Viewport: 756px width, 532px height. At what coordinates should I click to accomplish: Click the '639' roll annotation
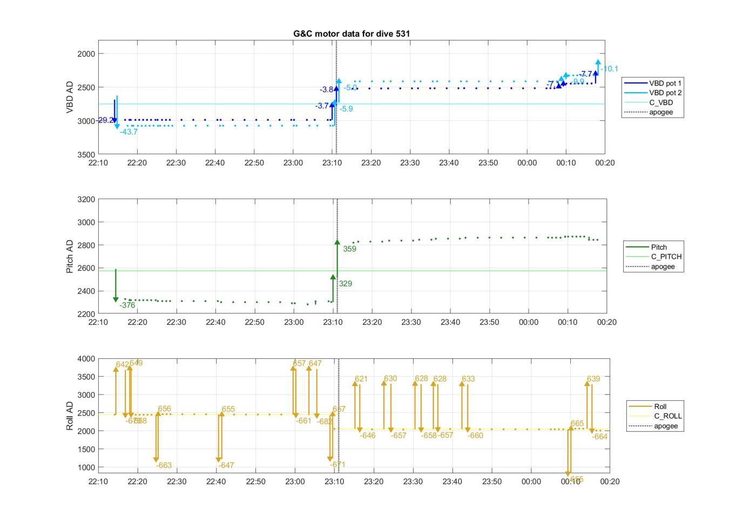click(593, 379)
